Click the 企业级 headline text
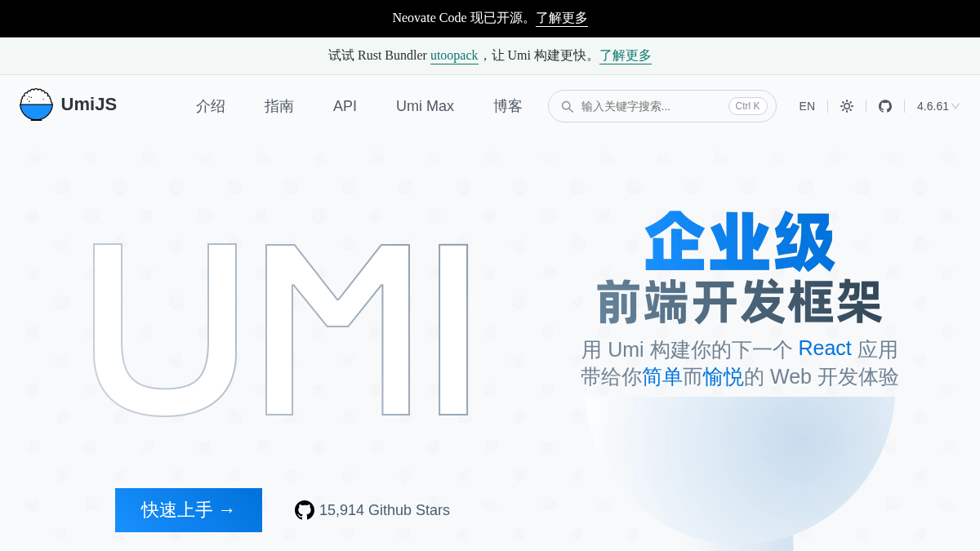 (x=740, y=242)
